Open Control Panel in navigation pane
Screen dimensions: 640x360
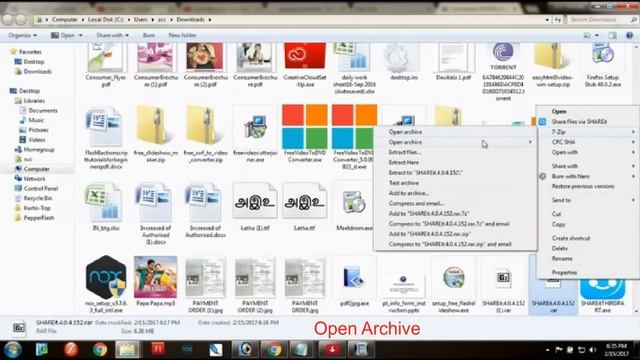click(40, 189)
